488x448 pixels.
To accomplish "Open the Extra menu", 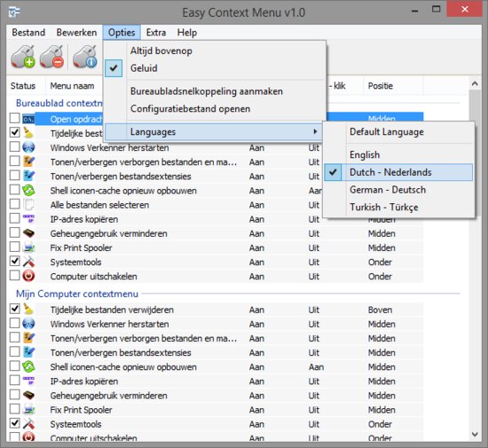I will (x=156, y=32).
